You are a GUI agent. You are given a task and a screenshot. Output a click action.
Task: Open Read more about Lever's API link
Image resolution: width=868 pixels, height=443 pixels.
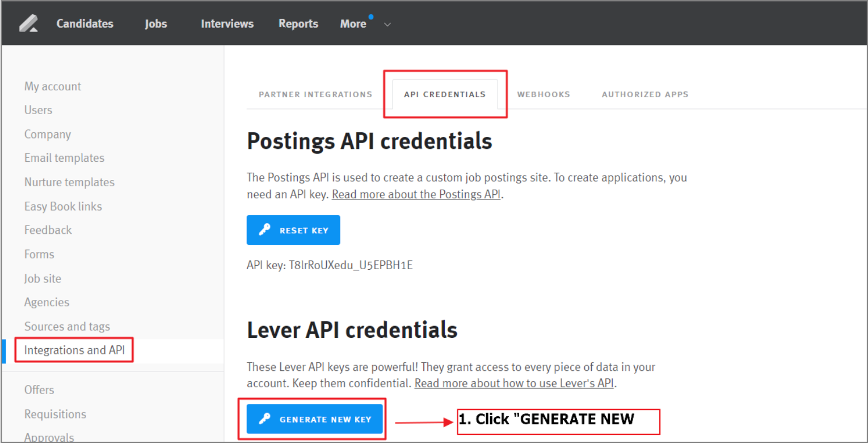(x=515, y=383)
